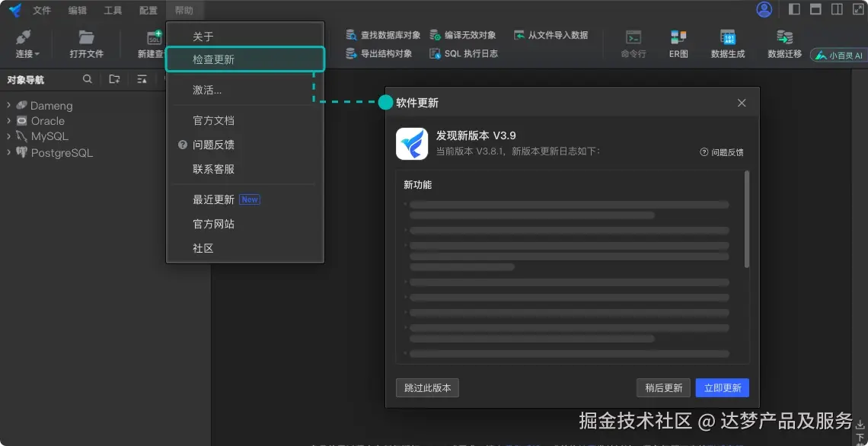The width and height of the screenshot is (868, 446).
Task: Open the 小百灵 AI assistant button
Action: tap(838, 56)
